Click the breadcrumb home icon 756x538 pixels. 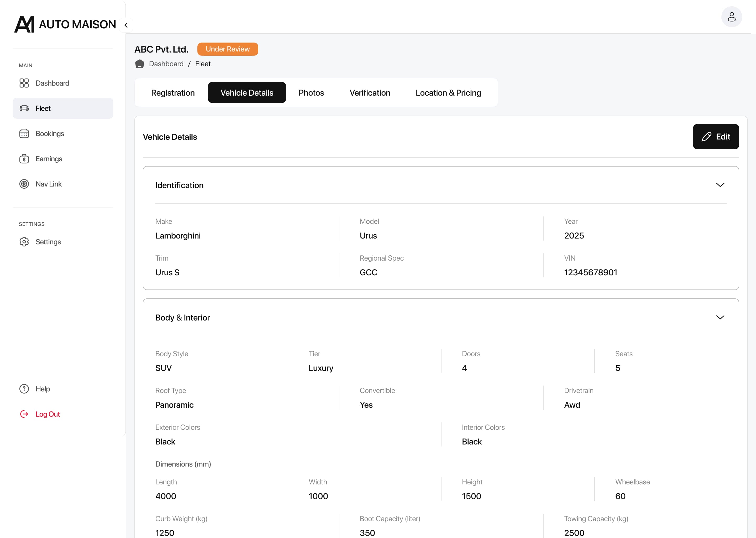(x=139, y=64)
